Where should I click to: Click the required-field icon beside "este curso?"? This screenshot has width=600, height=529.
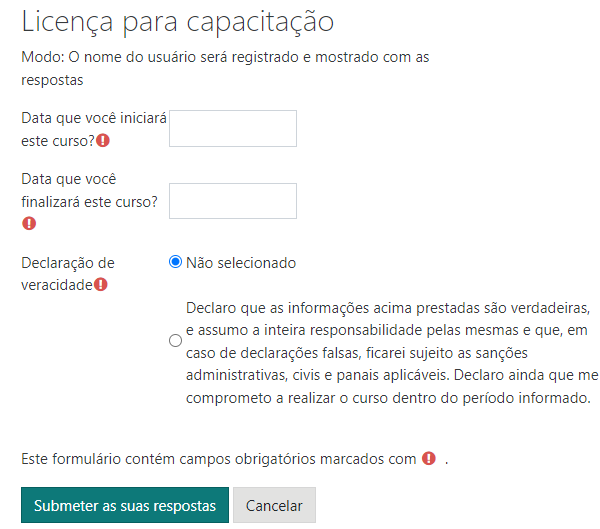tap(103, 140)
